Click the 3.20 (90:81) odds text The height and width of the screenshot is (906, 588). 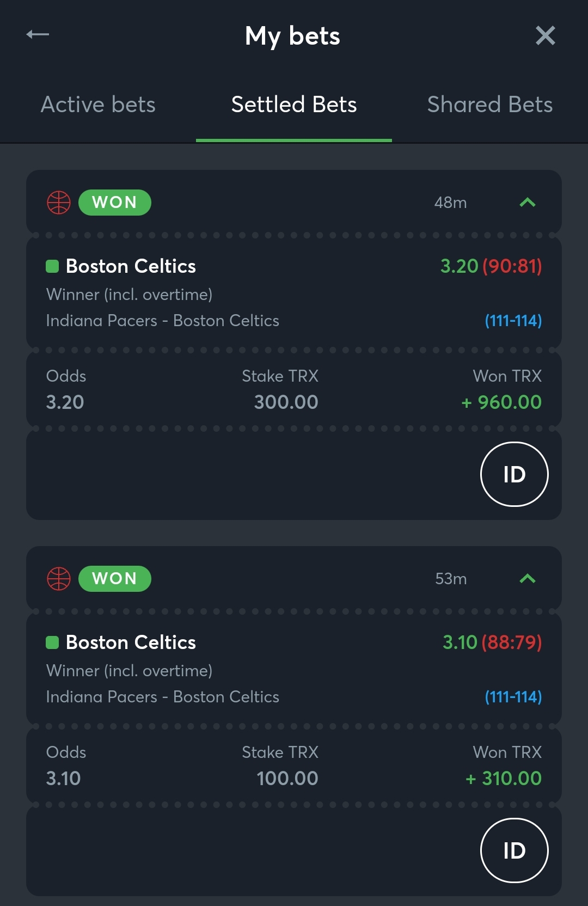pyautogui.click(x=491, y=266)
